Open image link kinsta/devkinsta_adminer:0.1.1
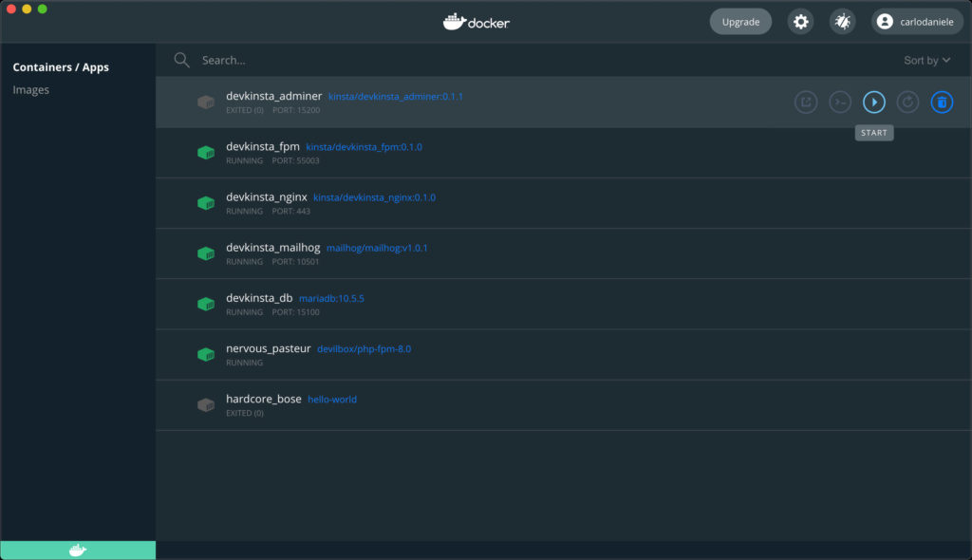Image resolution: width=972 pixels, height=560 pixels. (396, 97)
